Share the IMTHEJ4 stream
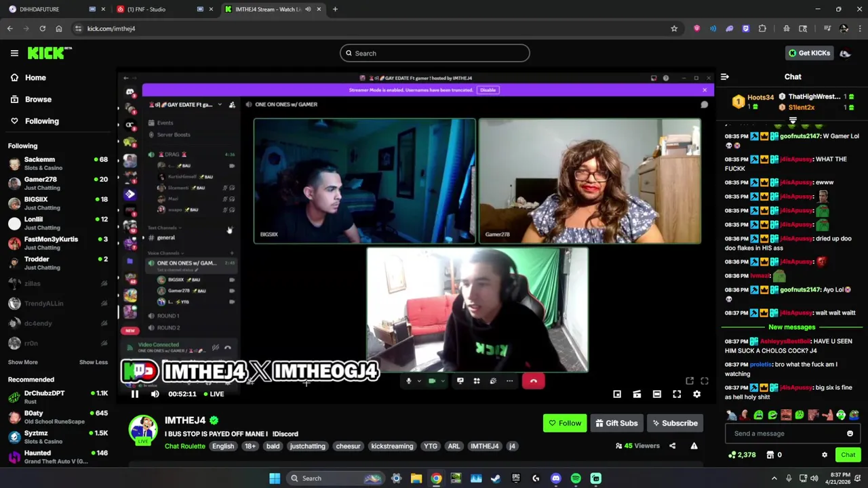The height and width of the screenshot is (488, 868). tap(672, 446)
